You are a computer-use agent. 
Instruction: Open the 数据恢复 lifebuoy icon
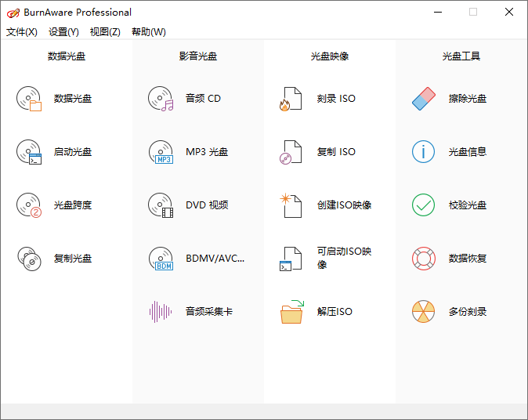pyautogui.click(x=423, y=259)
